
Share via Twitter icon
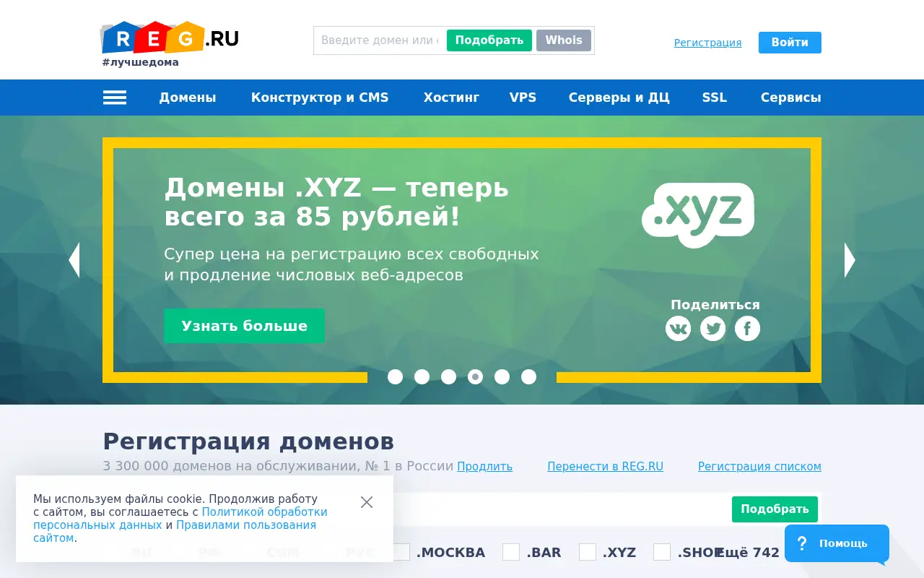[712, 329]
